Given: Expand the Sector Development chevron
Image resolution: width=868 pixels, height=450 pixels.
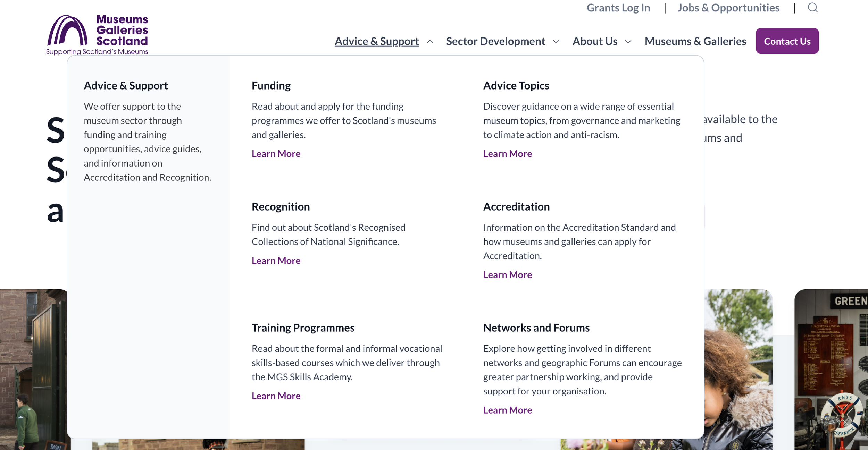Looking at the screenshot, I should [556, 42].
